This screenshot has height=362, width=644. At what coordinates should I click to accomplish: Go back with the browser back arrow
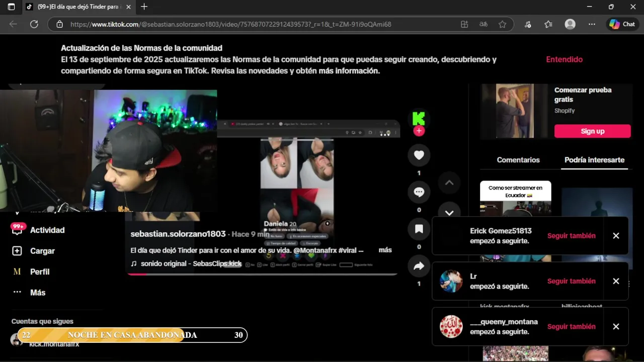(x=13, y=24)
